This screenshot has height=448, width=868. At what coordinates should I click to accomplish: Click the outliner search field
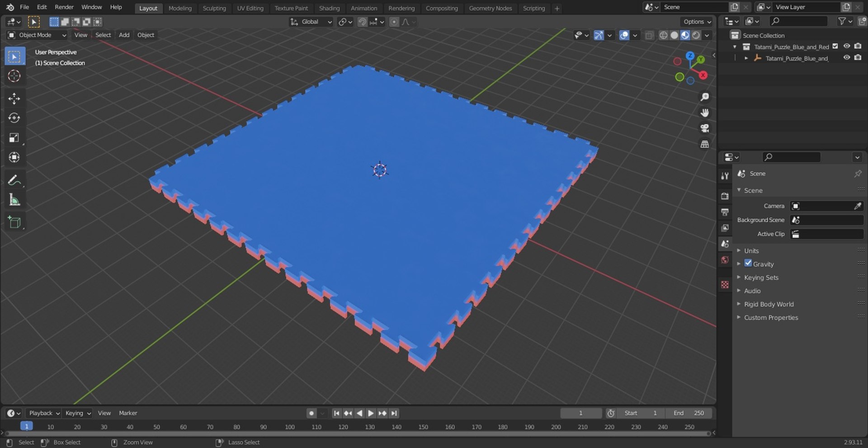tap(798, 21)
